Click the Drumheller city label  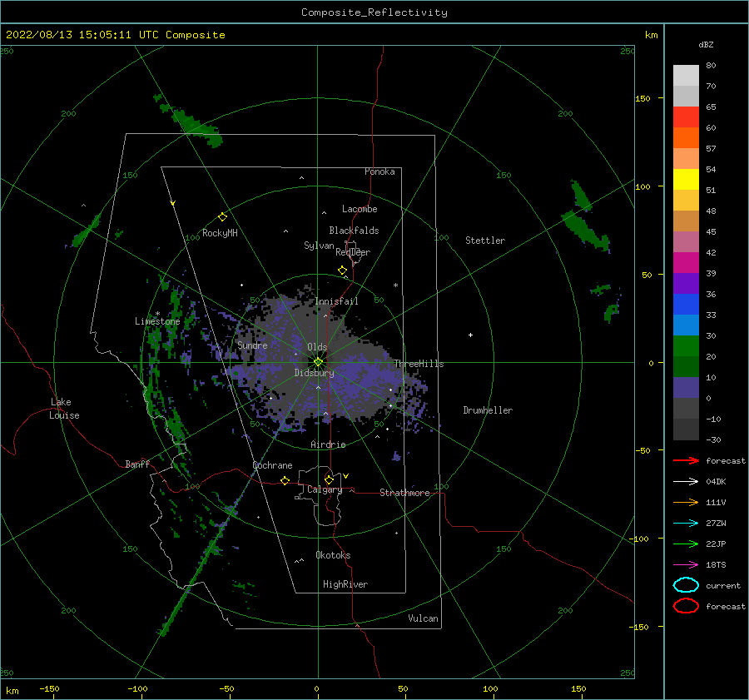click(488, 410)
